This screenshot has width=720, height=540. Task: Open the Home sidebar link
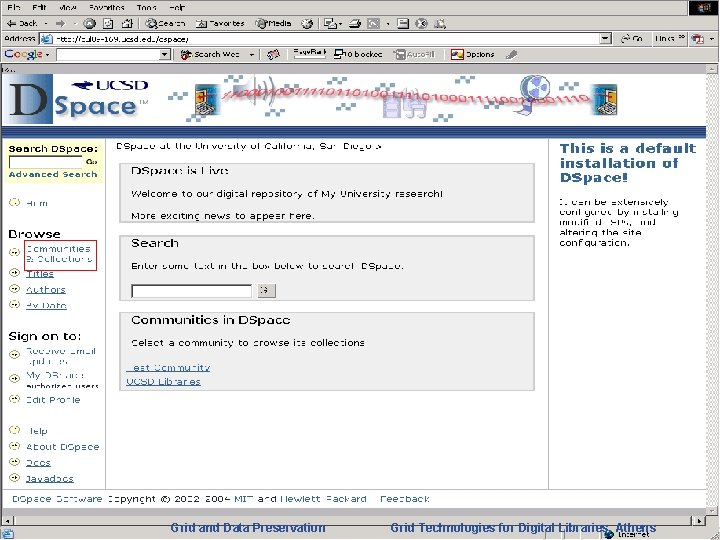click(36, 203)
